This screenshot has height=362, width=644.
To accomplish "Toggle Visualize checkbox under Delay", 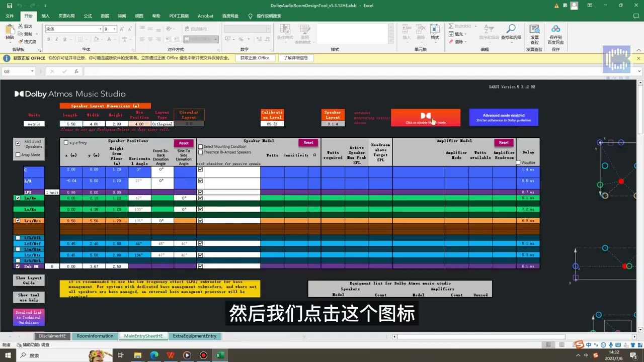I will [518, 162].
